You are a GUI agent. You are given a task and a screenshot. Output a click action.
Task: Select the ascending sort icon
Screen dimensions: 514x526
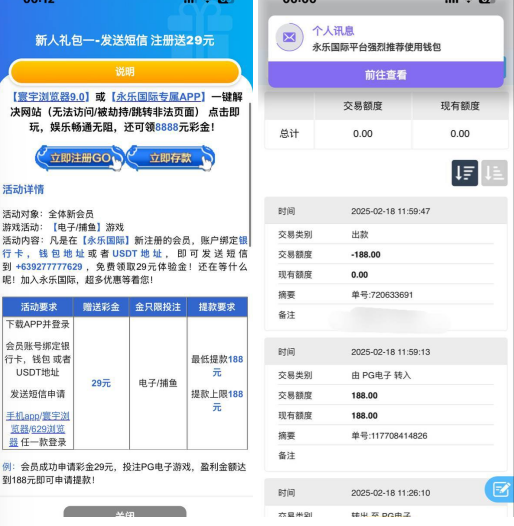point(494,173)
